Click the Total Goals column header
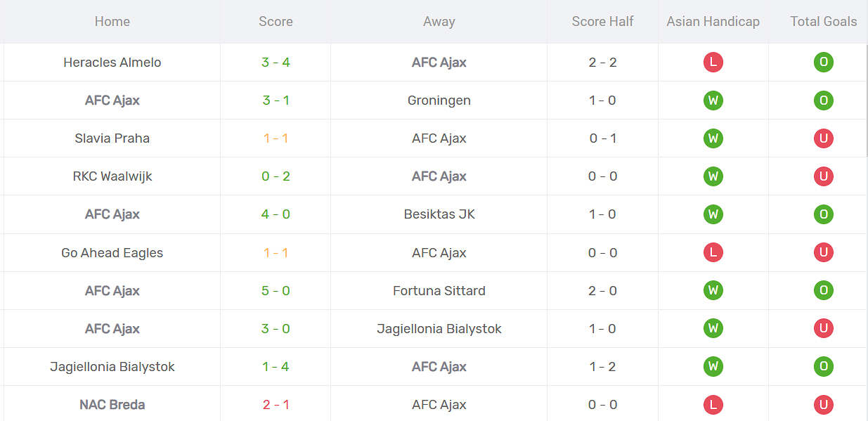868x421 pixels. click(x=823, y=22)
